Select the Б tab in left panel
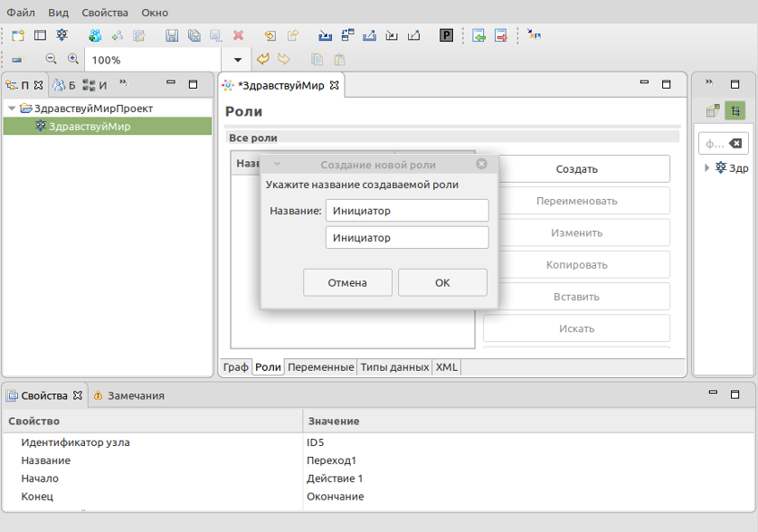Image resolution: width=758 pixels, height=532 pixels. (x=64, y=85)
